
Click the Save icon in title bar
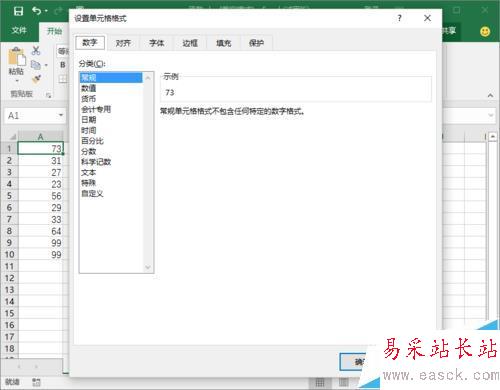18,11
